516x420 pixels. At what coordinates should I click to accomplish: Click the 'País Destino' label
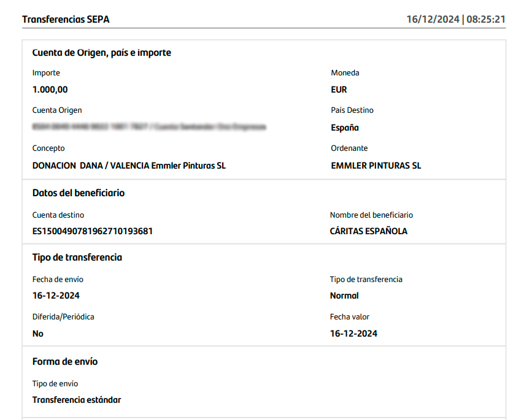(352, 110)
